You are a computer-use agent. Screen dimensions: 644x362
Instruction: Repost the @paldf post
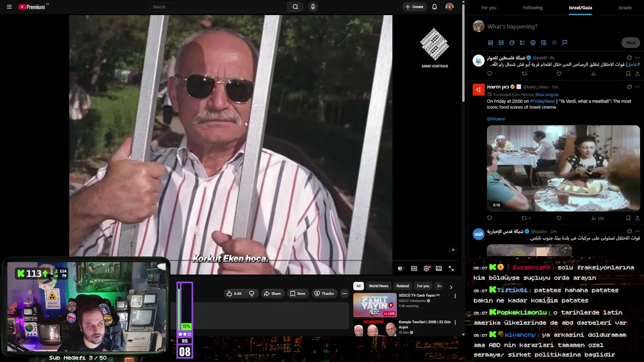(x=524, y=73)
